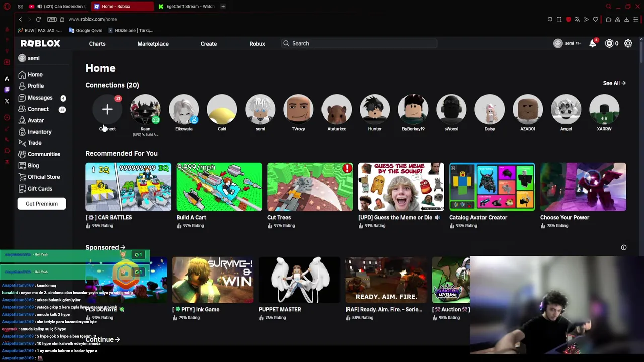The height and width of the screenshot is (362, 644).
Task: Click the Add Connect plus button
Action: [x=107, y=109]
